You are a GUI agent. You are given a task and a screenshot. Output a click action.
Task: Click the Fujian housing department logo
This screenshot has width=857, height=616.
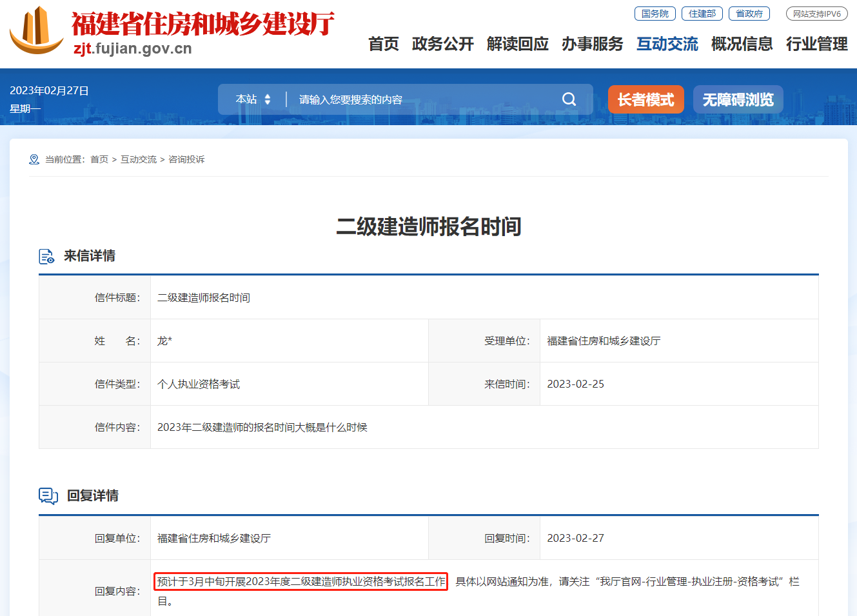tap(37, 31)
